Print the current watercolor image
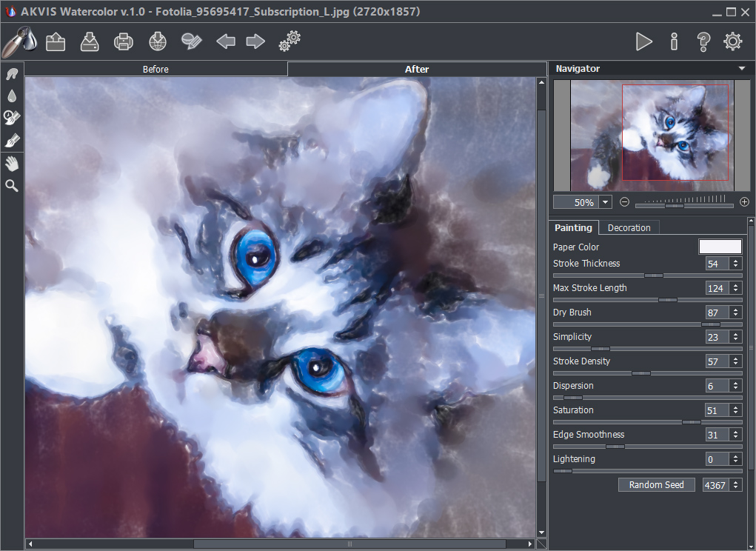Viewport: 756px width, 551px height. pyautogui.click(x=124, y=41)
